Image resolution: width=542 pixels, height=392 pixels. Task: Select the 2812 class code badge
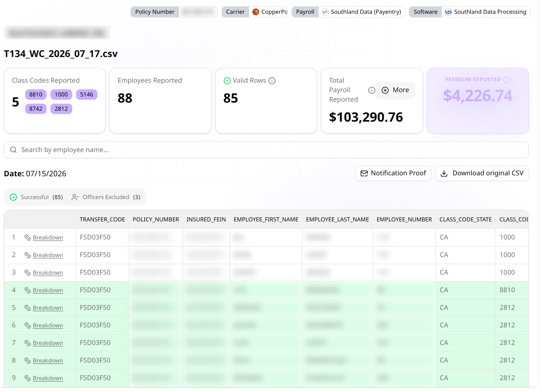[61, 109]
